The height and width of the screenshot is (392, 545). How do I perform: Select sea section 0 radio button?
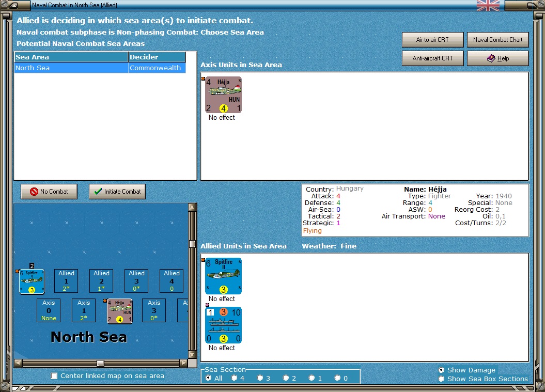[x=337, y=378]
